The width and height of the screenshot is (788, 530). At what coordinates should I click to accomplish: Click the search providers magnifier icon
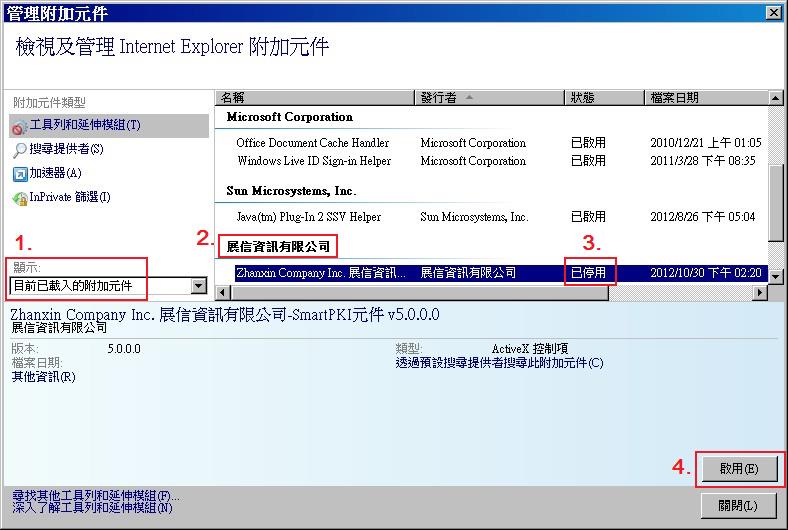tap(20, 150)
